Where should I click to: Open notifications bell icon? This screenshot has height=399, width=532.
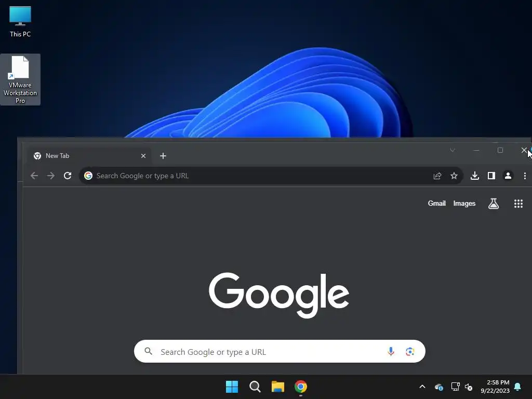pos(518,387)
